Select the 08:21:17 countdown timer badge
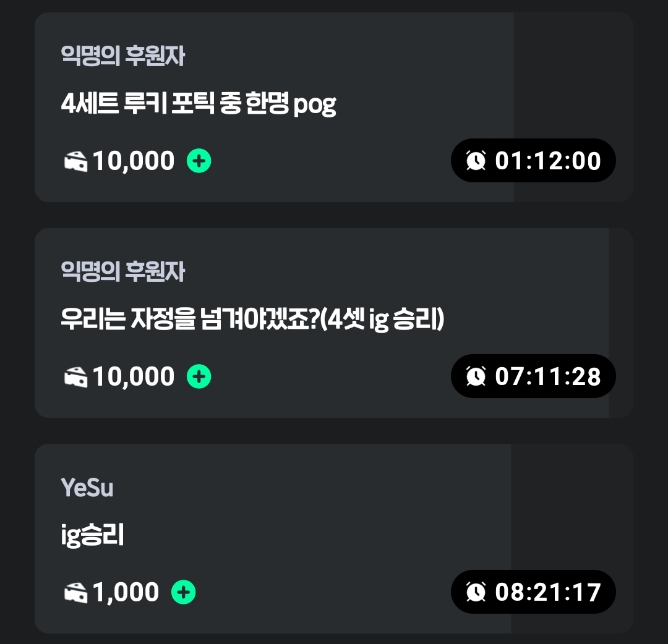 click(x=533, y=591)
